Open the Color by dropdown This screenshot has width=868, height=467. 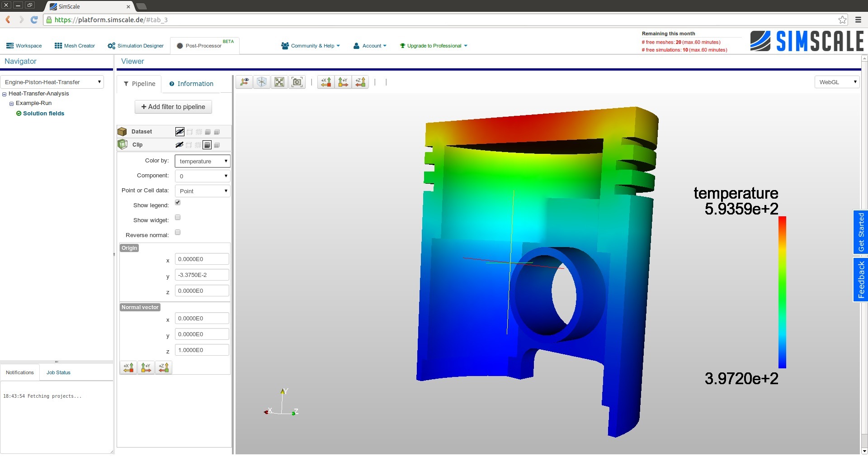tap(202, 161)
